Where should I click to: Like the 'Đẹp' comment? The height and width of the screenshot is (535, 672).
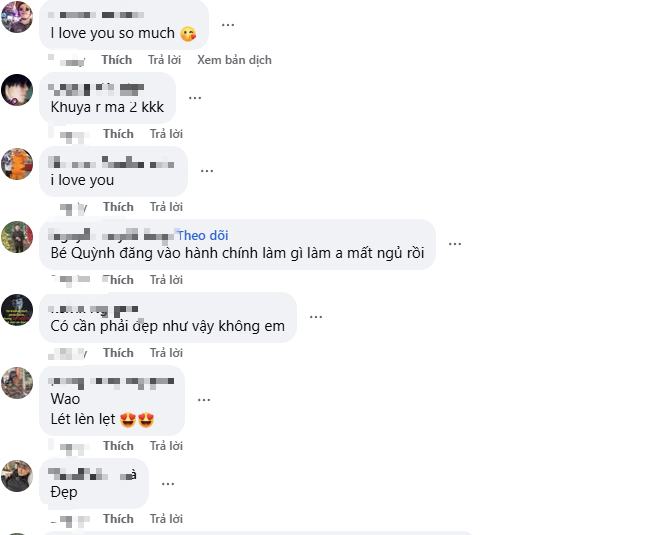click(117, 518)
